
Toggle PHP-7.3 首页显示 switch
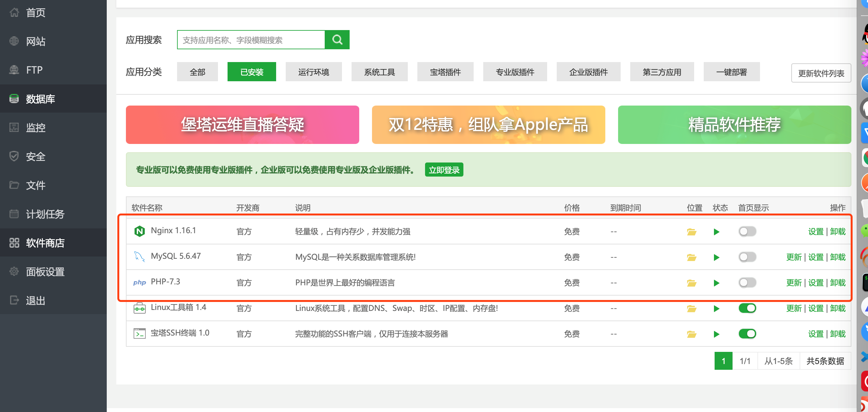[x=748, y=283]
